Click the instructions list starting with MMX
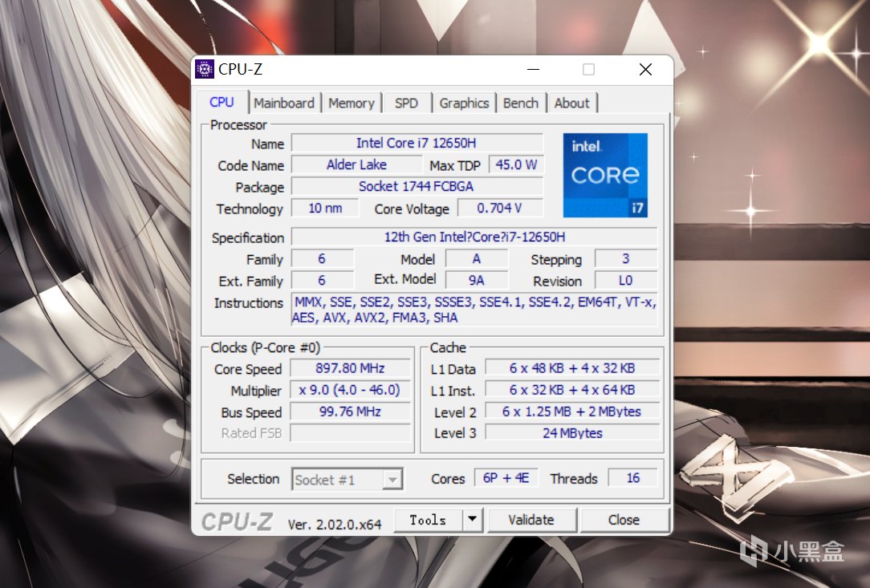The height and width of the screenshot is (588, 870). (474, 310)
